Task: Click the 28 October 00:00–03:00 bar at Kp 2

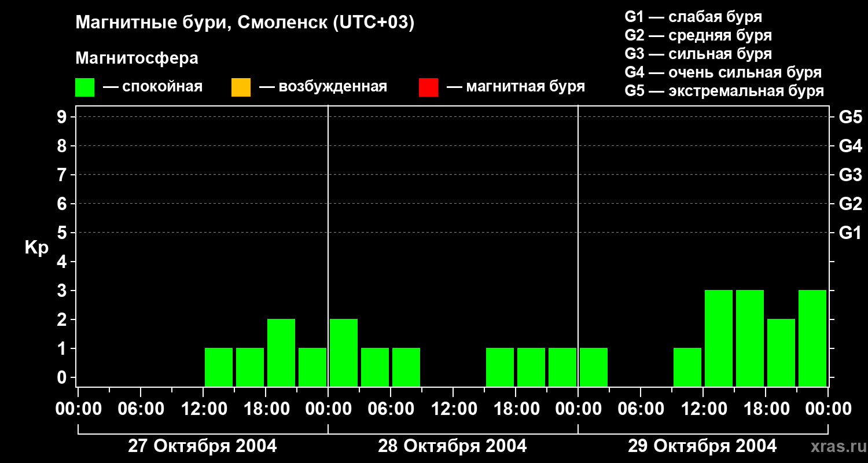Action: pos(344,353)
